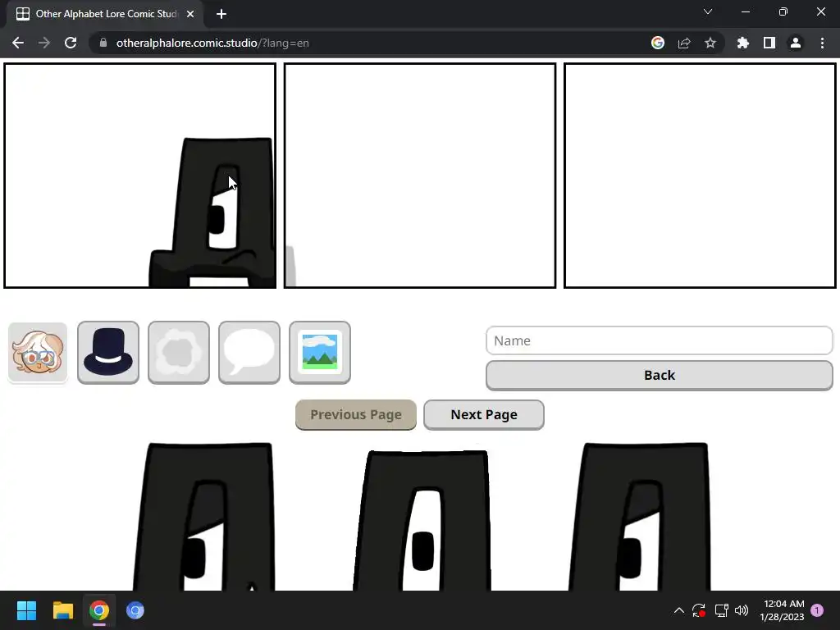Viewport: 840px width, 630px height.
Task: Click the empty third comic panel
Action: (x=701, y=176)
